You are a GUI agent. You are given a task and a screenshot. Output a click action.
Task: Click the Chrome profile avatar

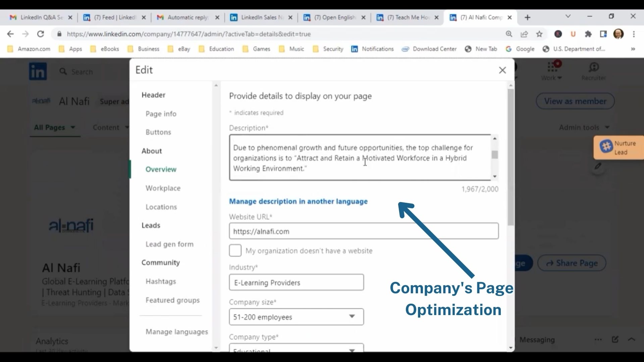pos(619,34)
